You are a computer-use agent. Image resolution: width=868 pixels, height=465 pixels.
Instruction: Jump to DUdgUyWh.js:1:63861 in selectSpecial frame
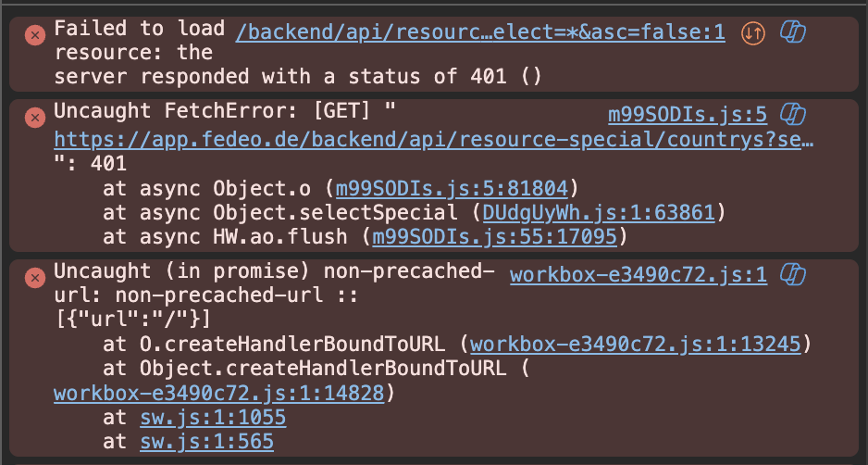coord(599,213)
